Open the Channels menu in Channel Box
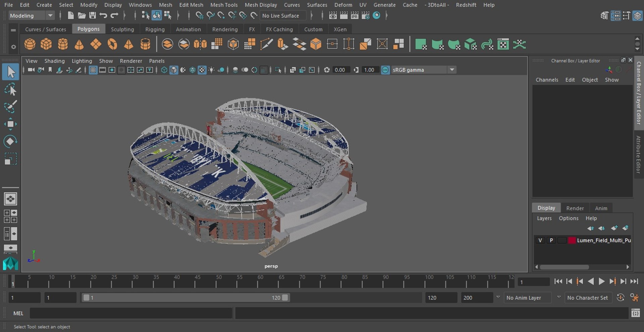Screen dimensions: 644x332 coord(547,80)
